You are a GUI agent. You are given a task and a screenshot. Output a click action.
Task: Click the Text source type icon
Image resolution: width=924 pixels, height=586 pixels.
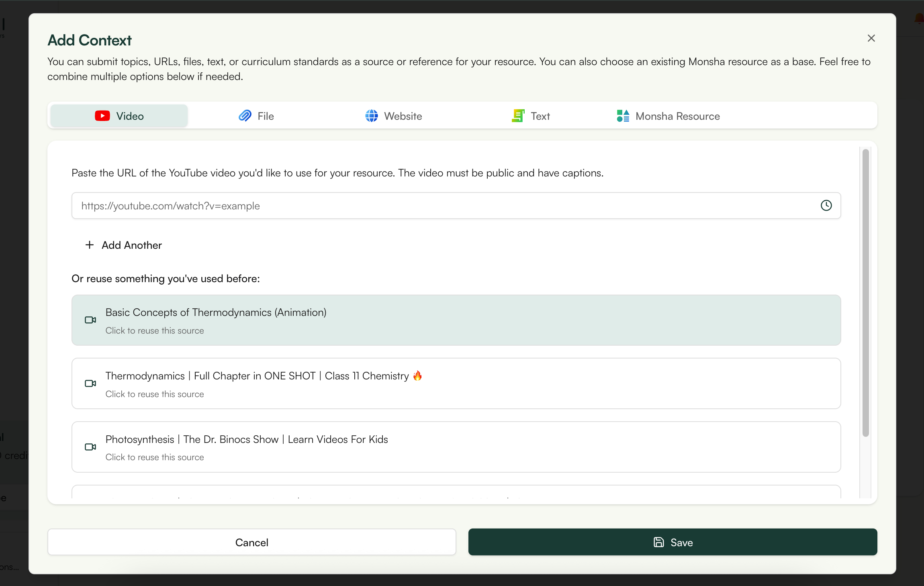(518, 116)
